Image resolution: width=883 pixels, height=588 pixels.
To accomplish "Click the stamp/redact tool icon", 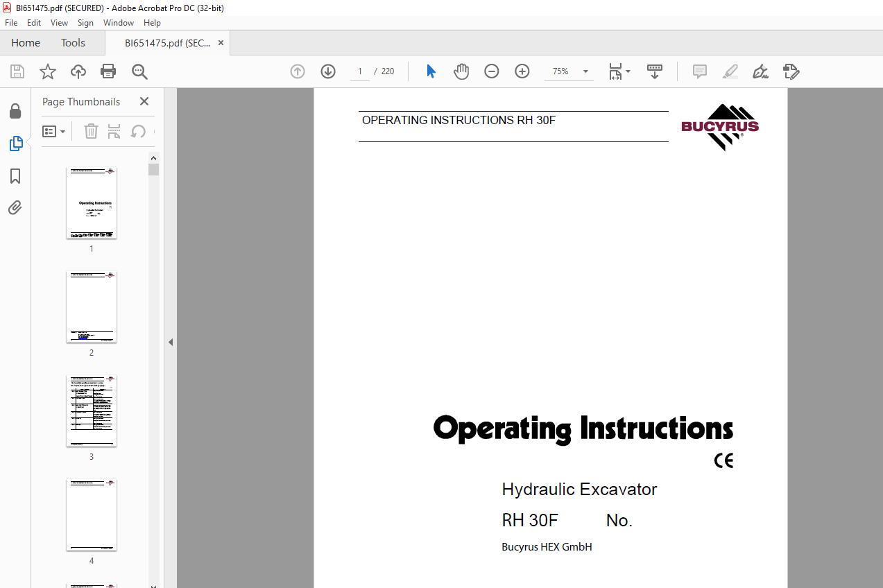I will tap(791, 71).
